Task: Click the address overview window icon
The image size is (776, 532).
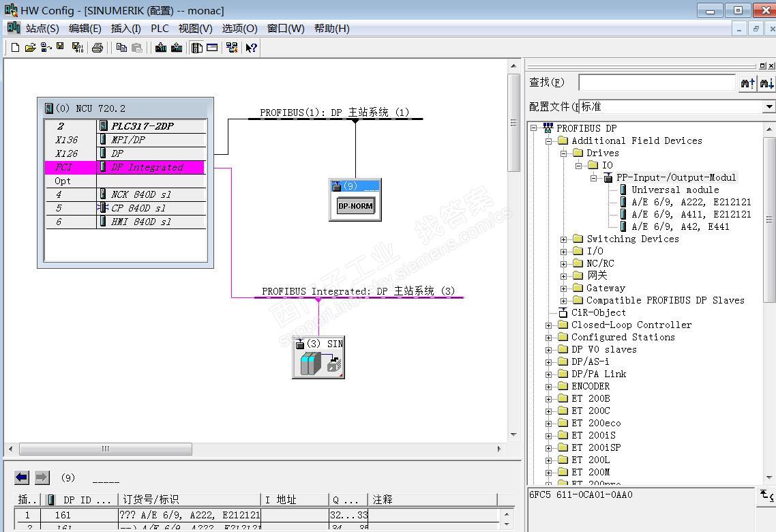Action: (x=212, y=48)
